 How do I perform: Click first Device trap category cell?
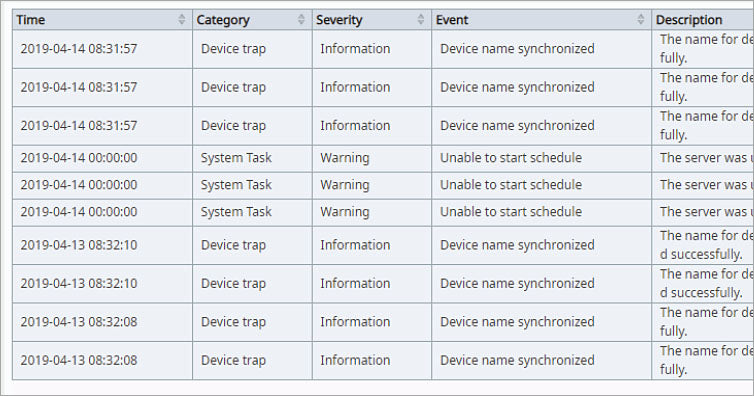pos(252,49)
